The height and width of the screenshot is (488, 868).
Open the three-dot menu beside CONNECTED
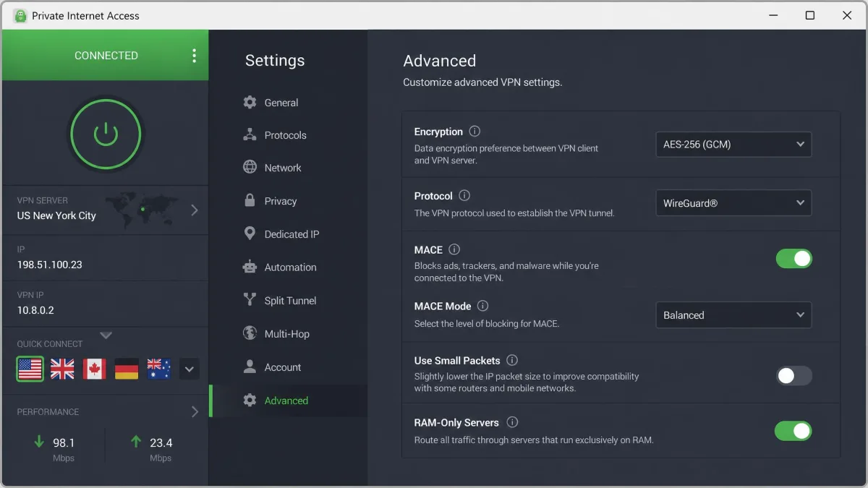[194, 56]
